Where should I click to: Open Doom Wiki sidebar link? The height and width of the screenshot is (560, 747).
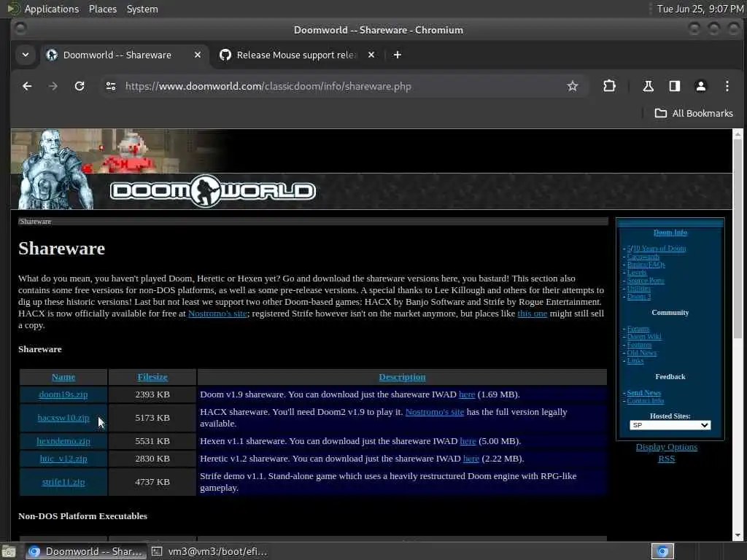[x=644, y=337]
